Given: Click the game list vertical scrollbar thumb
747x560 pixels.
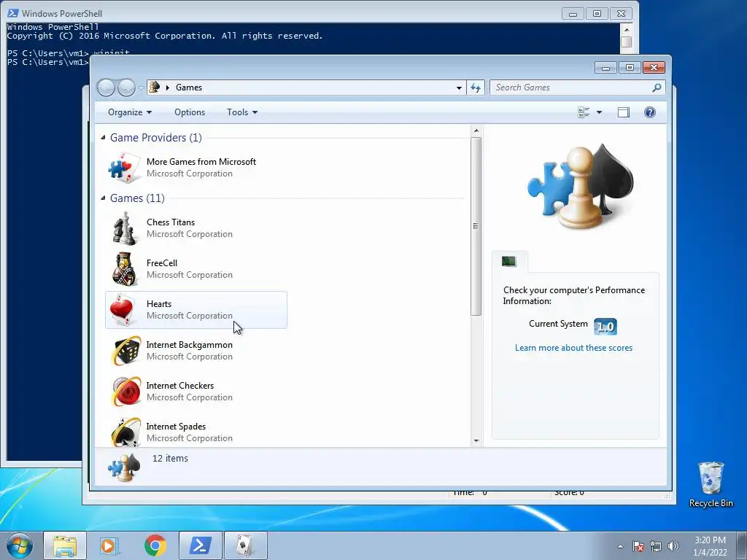Looking at the screenshot, I should coord(476,227).
